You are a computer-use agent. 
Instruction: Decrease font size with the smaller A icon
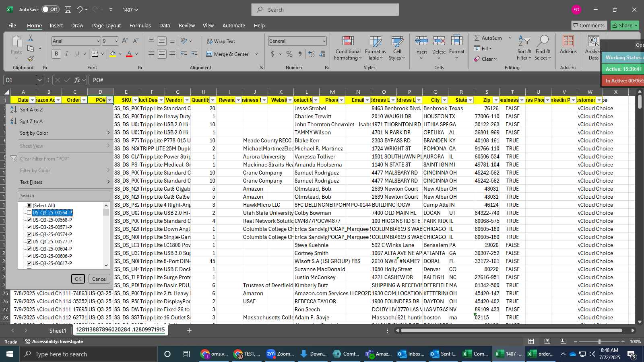(135, 41)
